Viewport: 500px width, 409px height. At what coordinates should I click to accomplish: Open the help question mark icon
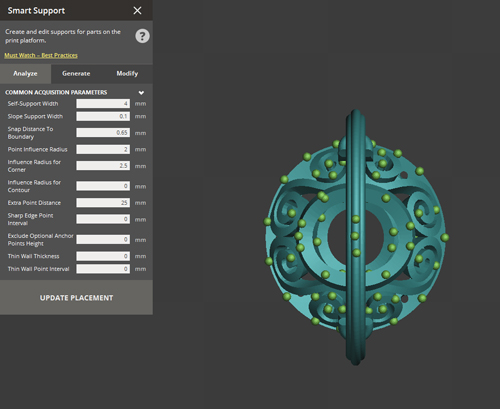142,36
